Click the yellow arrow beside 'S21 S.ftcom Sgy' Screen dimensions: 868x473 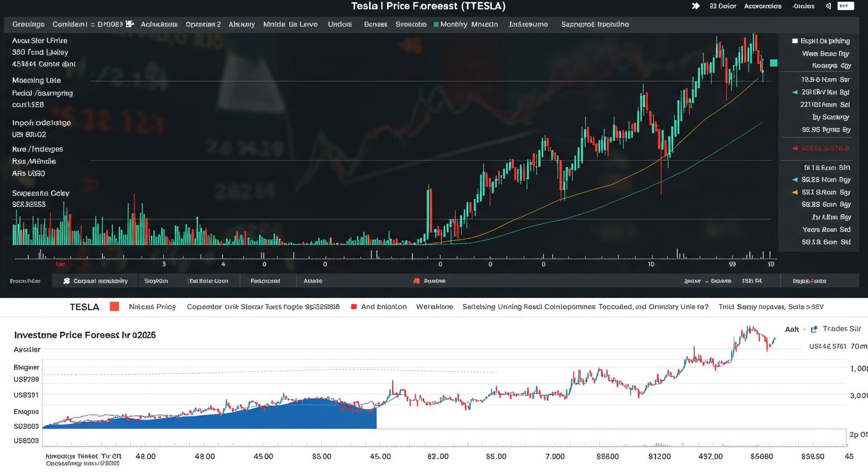click(x=795, y=192)
